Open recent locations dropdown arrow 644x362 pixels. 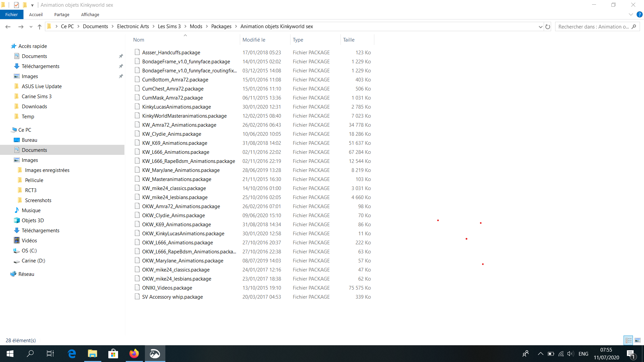point(31,27)
